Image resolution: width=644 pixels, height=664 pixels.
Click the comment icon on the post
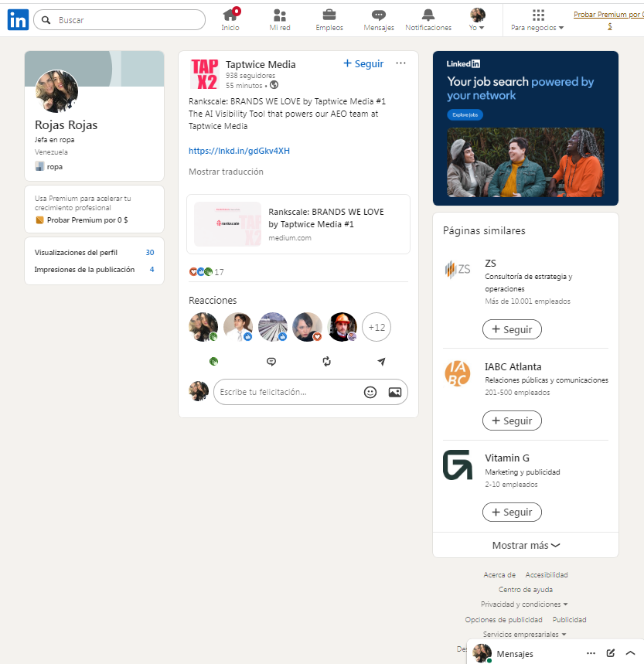tap(271, 361)
